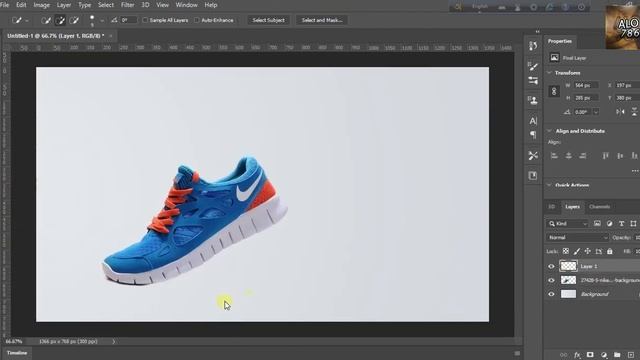
Task: Click the Height field in Transform
Action: pos(586,98)
